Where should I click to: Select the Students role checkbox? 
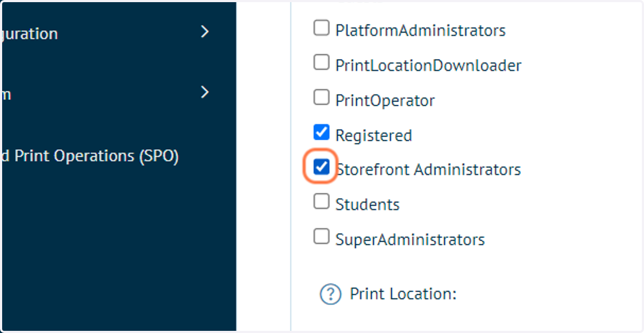321,202
